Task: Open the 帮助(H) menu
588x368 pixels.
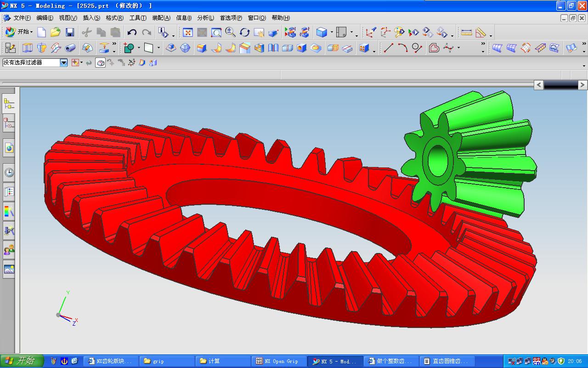Action: coord(280,18)
